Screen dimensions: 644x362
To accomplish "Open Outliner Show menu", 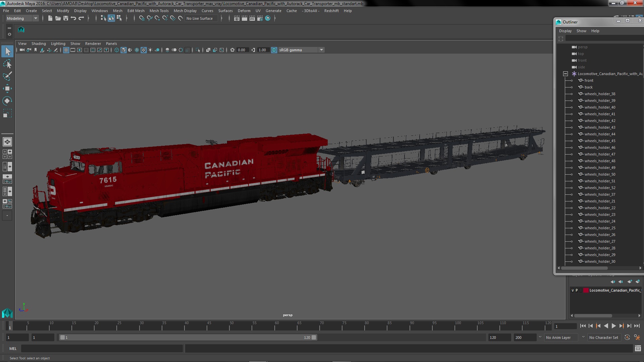I will tap(581, 31).
